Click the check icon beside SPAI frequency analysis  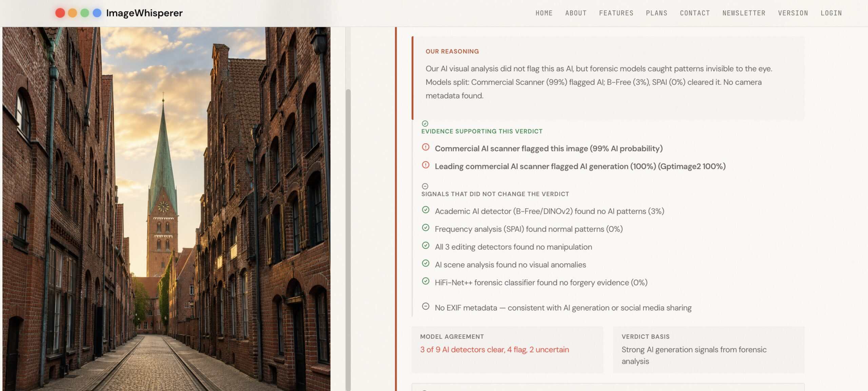point(426,227)
